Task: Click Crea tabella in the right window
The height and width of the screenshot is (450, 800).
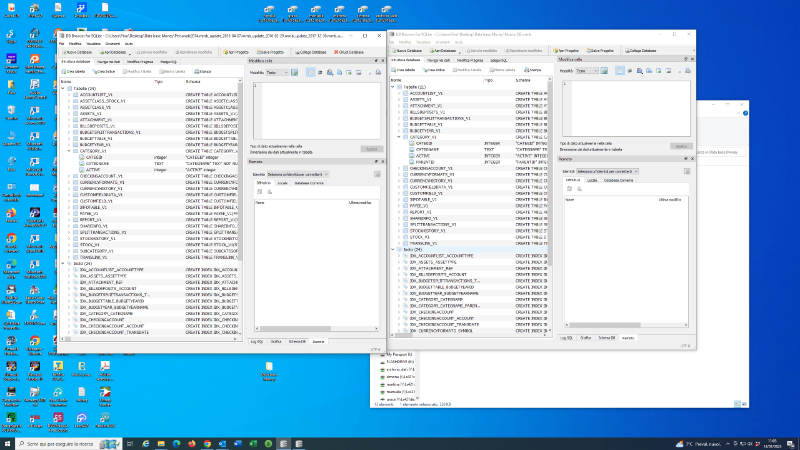Action: click(403, 70)
